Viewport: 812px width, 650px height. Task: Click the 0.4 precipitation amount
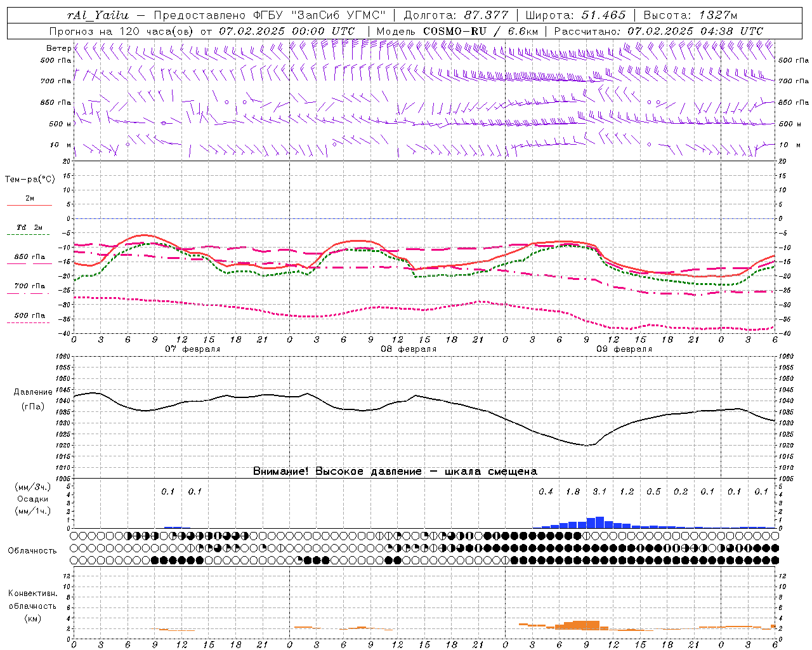coord(546,491)
